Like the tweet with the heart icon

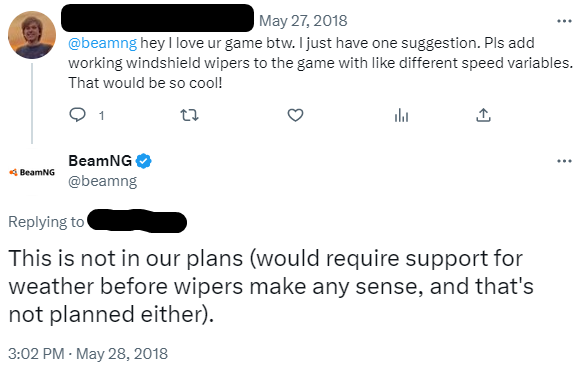coord(295,115)
